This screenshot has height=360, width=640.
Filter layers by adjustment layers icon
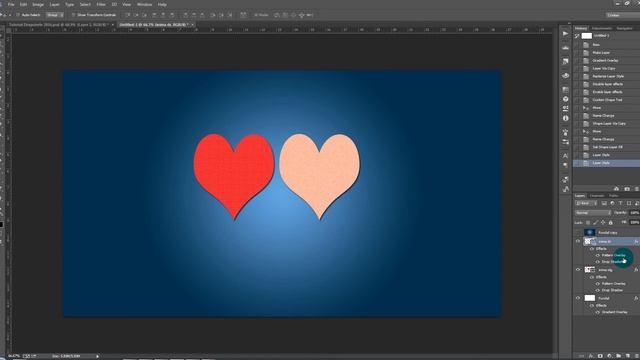click(x=612, y=203)
